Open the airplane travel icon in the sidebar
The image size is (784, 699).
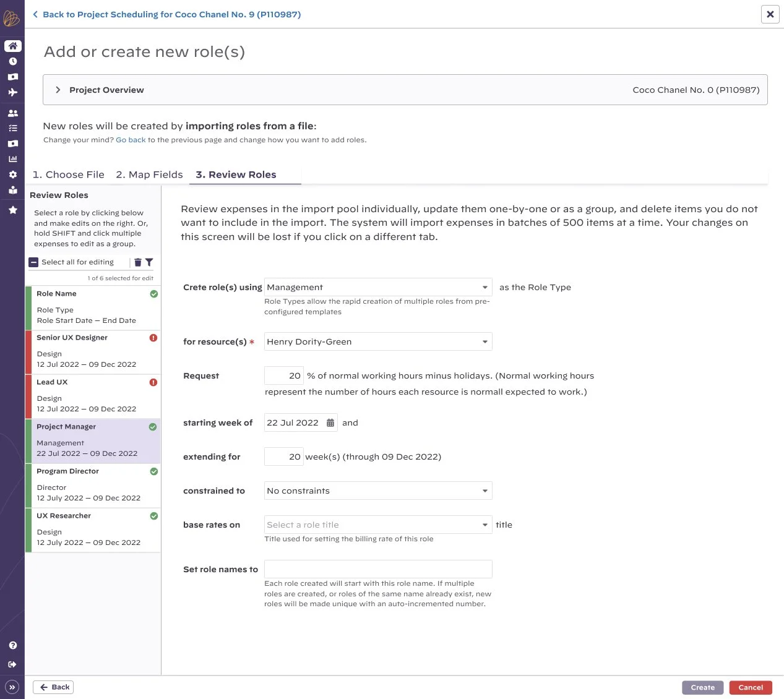pyautogui.click(x=12, y=92)
